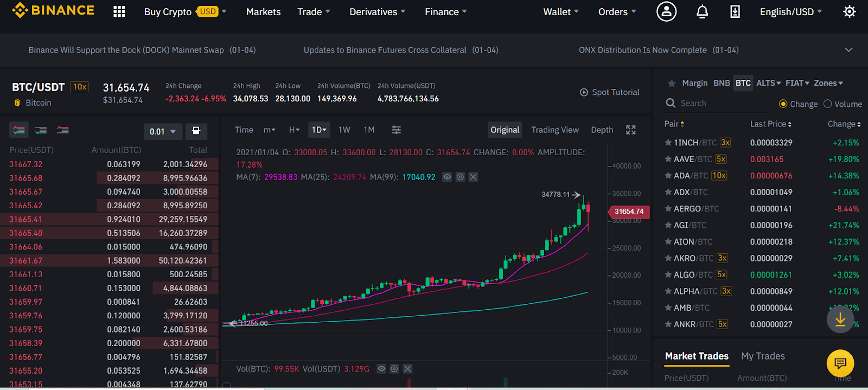This screenshot has width=868, height=390.
Task: Open the notifications bell
Action: click(702, 11)
